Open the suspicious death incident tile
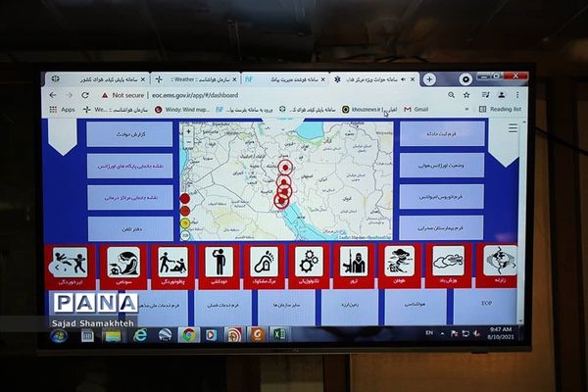This screenshot has height=392, width=588. 264,267
